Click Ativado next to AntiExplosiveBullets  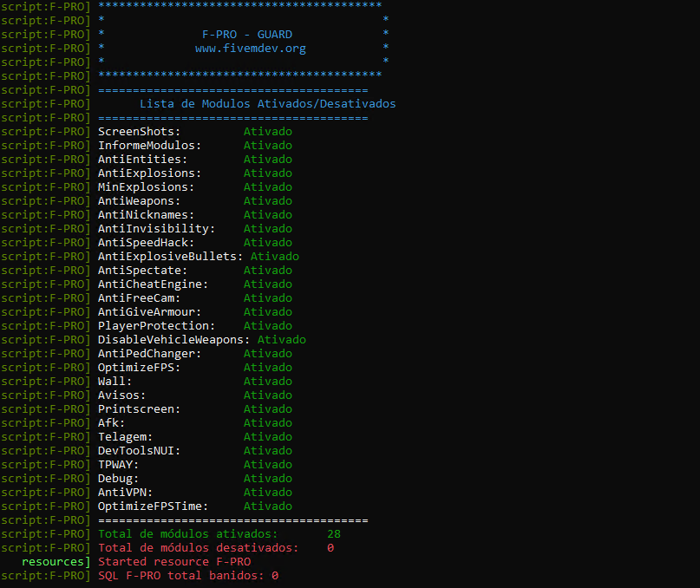click(274, 257)
